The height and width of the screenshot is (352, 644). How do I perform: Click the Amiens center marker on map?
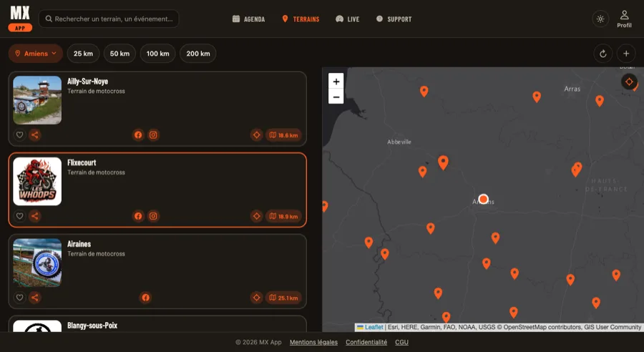pyautogui.click(x=484, y=199)
